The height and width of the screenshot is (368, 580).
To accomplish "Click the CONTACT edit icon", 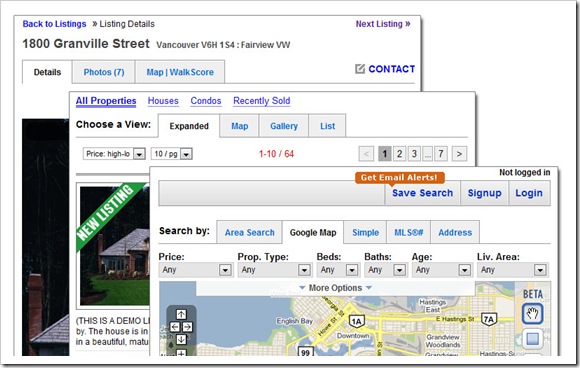I will [360, 68].
